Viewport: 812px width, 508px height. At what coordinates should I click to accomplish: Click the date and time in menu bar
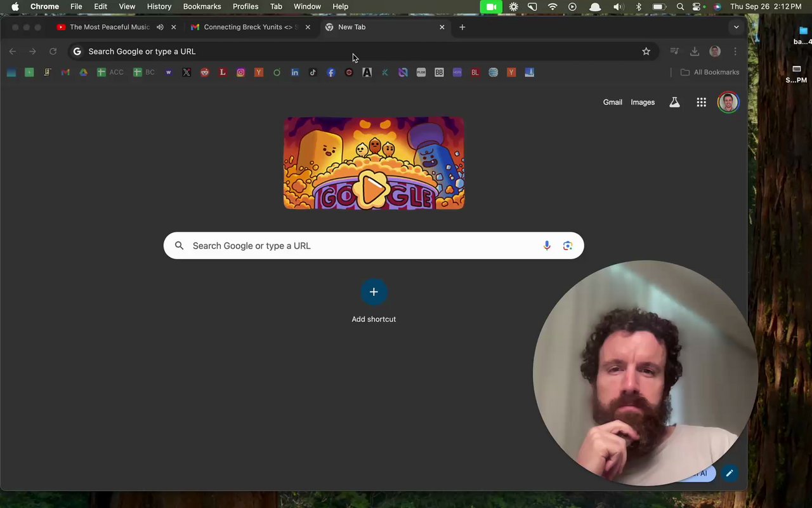[766, 6]
